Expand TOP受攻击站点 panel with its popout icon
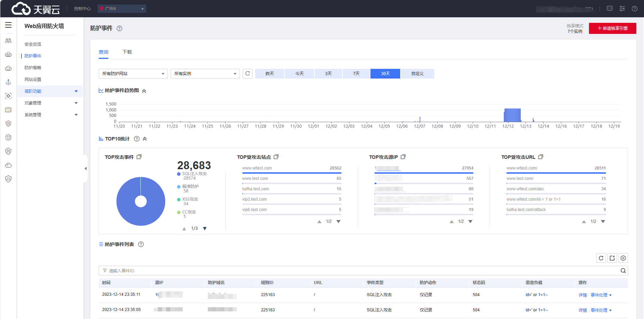Screen dimensions: 644x319 (x=276, y=157)
